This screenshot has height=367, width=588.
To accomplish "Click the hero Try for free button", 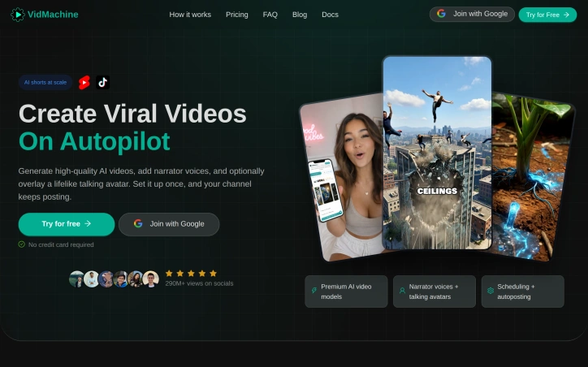I will click(67, 224).
